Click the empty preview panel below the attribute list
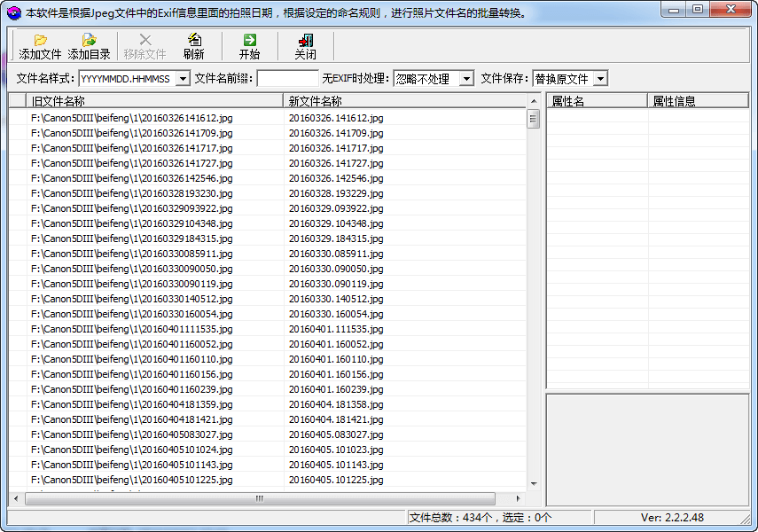This screenshot has width=758, height=532. pyautogui.click(x=648, y=450)
